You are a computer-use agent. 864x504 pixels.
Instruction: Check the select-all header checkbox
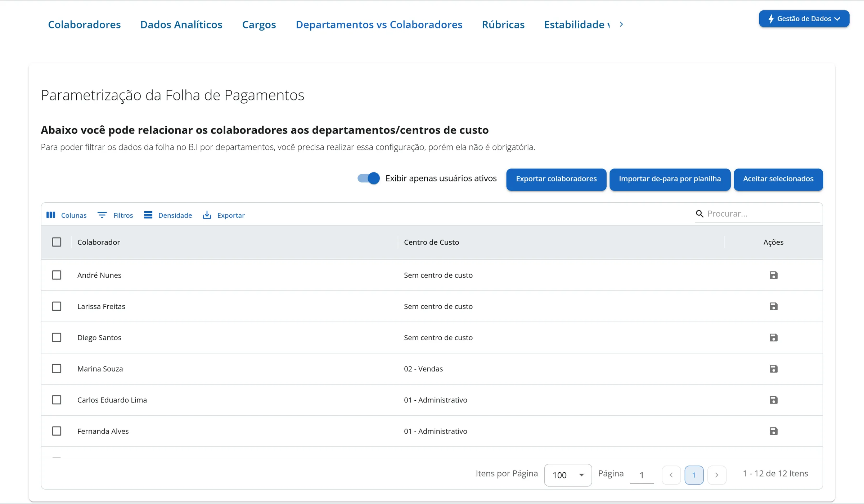[x=57, y=242]
